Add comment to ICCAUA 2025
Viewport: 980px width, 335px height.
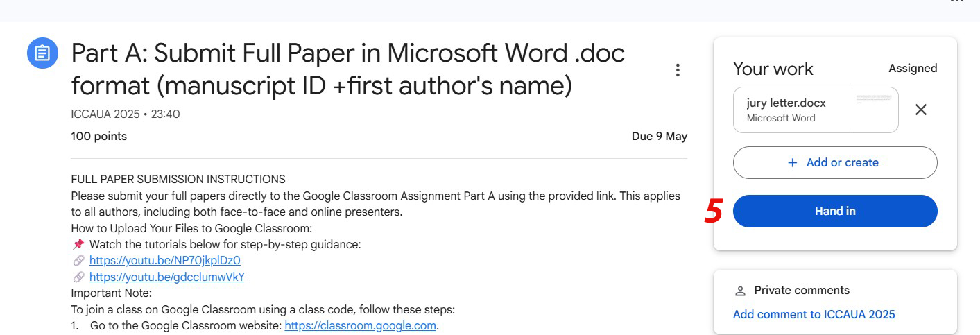pos(814,314)
